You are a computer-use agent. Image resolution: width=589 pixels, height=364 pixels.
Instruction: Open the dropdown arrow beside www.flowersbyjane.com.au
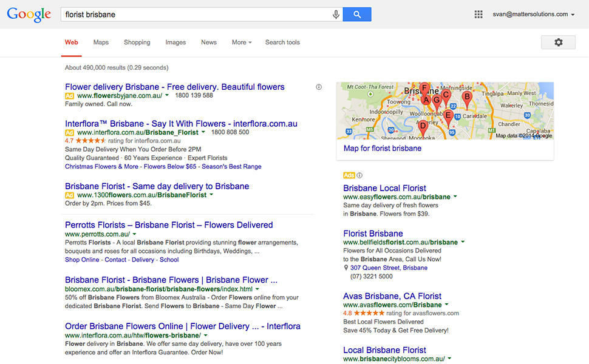pyautogui.click(x=167, y=96)
